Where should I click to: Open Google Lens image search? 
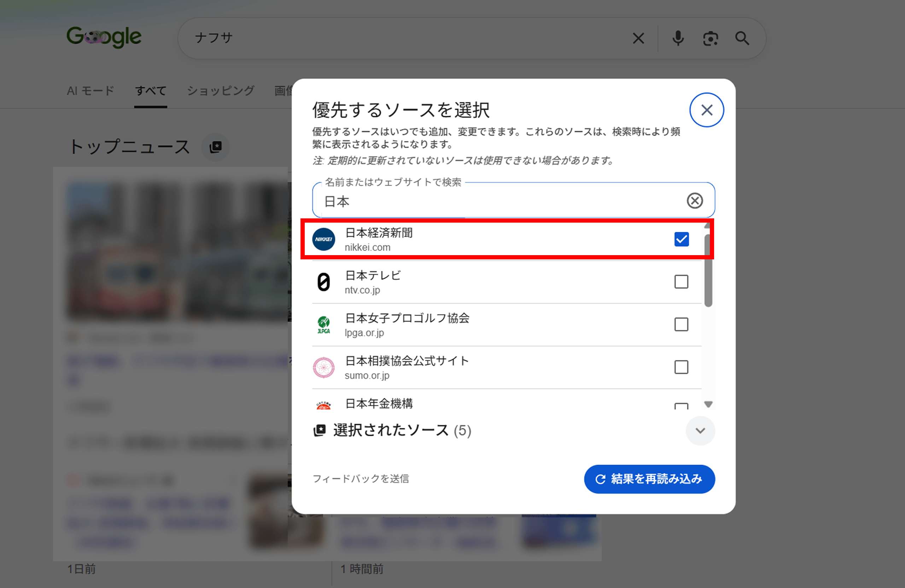[x=710, y=39]
